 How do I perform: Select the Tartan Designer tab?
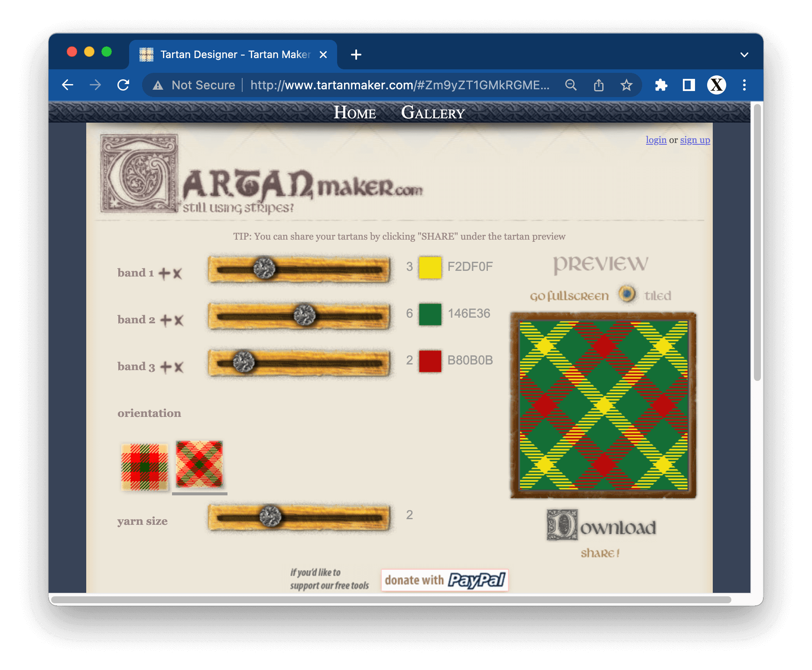tap(233, 55)
